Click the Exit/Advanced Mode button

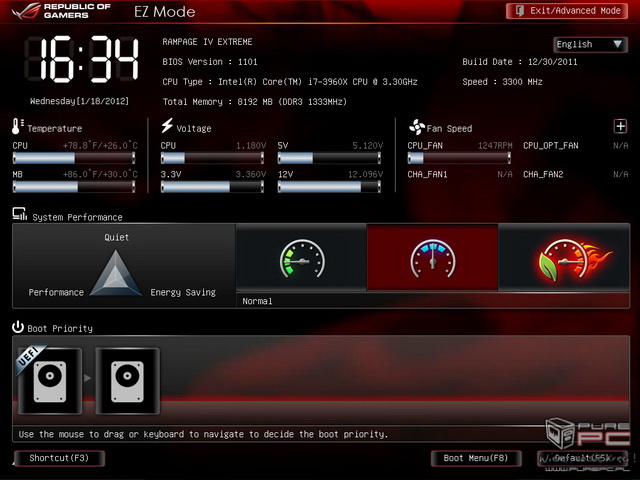click(x=567, y=11)
